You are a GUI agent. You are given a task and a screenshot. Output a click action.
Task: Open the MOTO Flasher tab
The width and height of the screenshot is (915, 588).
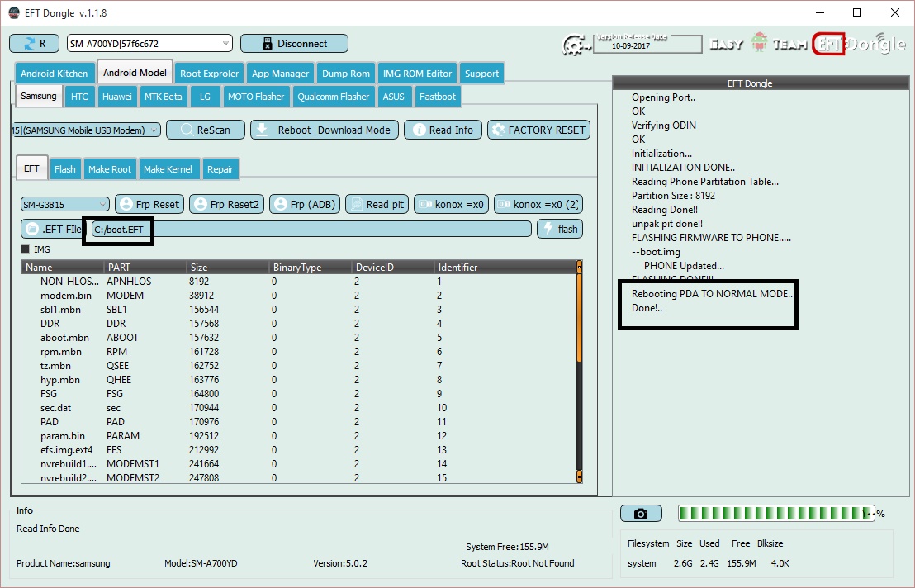pos(256,97)
